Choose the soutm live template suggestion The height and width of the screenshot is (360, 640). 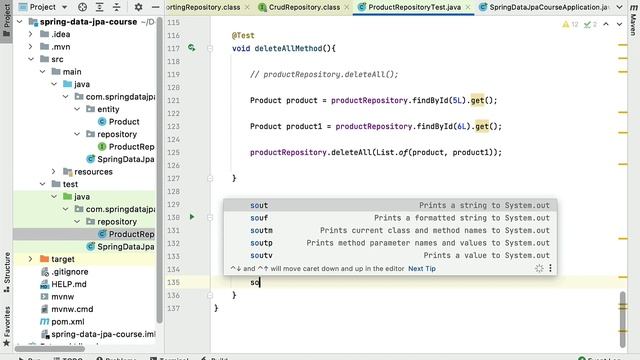click(390, 230)
